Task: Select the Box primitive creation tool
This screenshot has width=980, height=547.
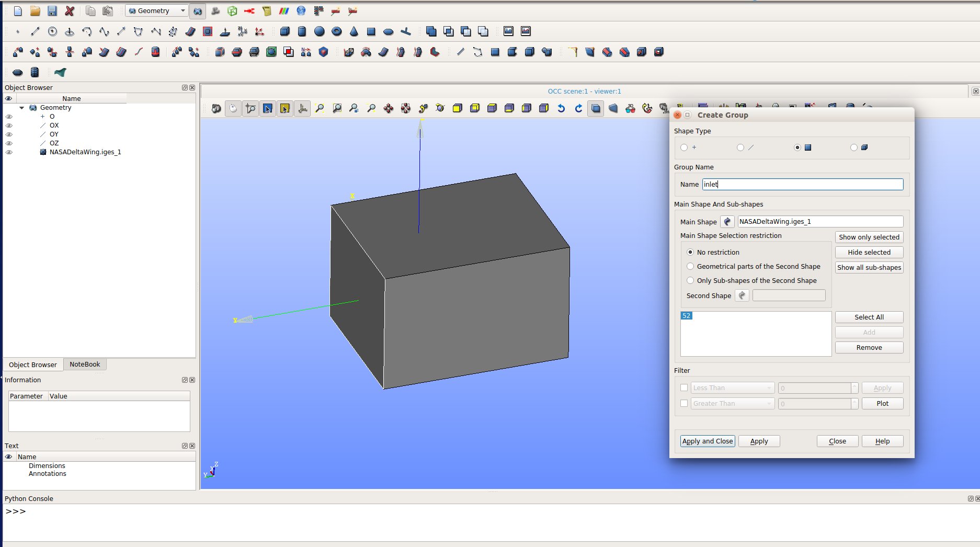Action: 285,31
